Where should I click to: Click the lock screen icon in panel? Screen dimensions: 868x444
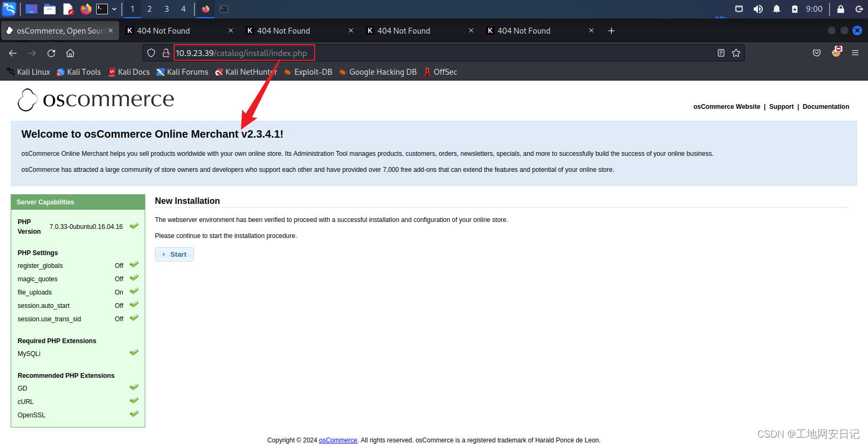point(841,9)
